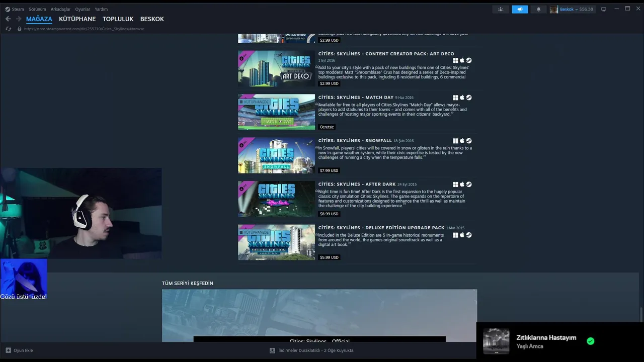Click the Windows icon on After Dark row
The width and height of the screenshot is (644, 362).
coord(455,185)
